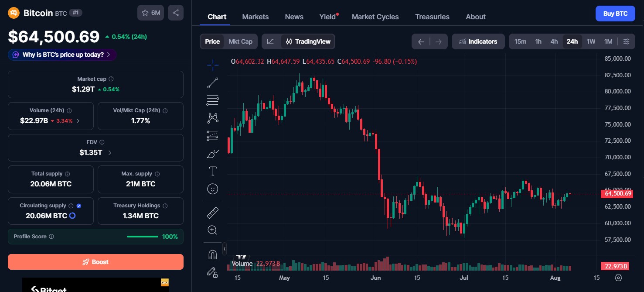This screenshot has width=644, height=292.
Task: Collapse the drawing toolbar with arrow handle
Action: click(x=225, y=249)
